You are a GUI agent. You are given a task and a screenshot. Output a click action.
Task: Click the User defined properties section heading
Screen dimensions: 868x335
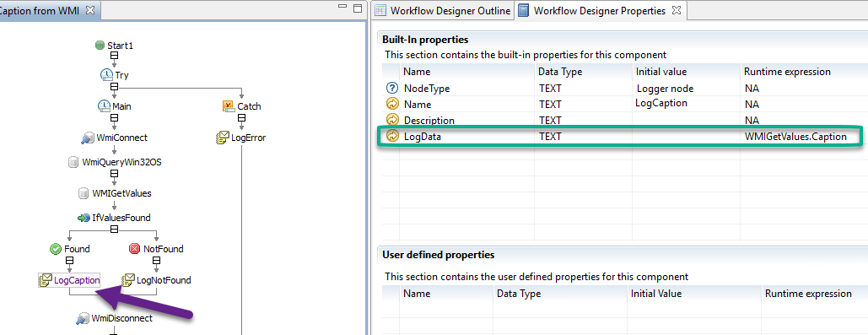point(439,255)
